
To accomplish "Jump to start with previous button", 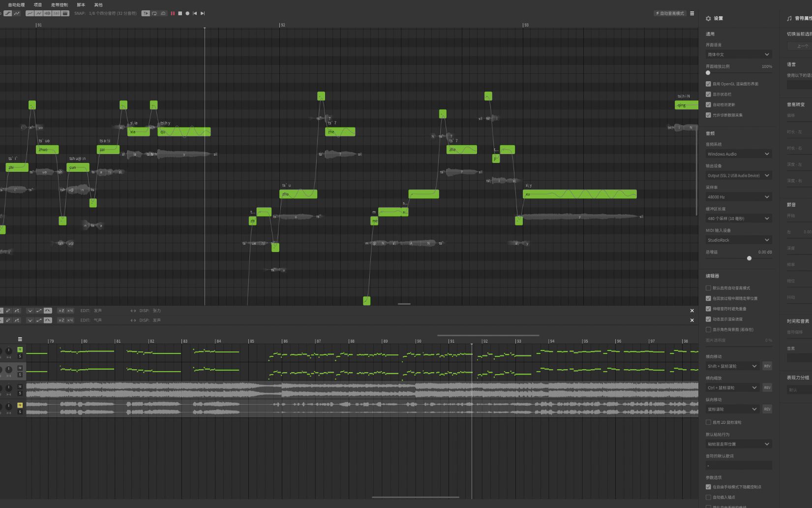I will click(195, 13).
